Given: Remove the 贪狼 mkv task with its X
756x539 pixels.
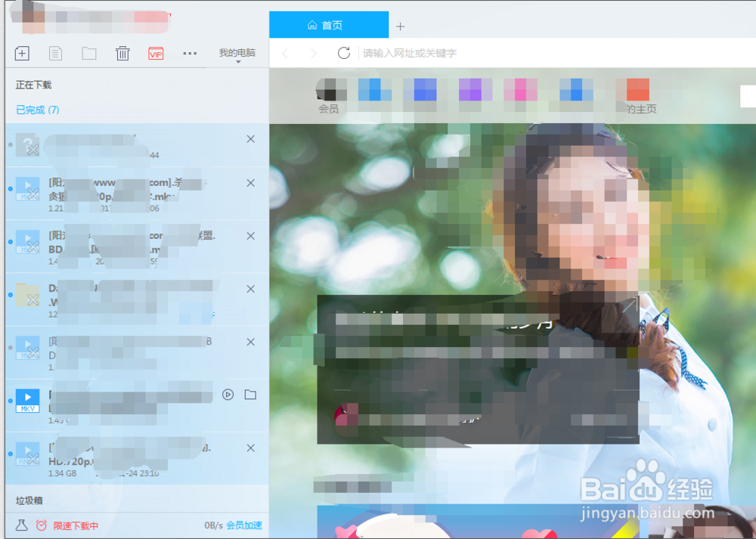Looking at the screenshot, I should coord(251,183).
